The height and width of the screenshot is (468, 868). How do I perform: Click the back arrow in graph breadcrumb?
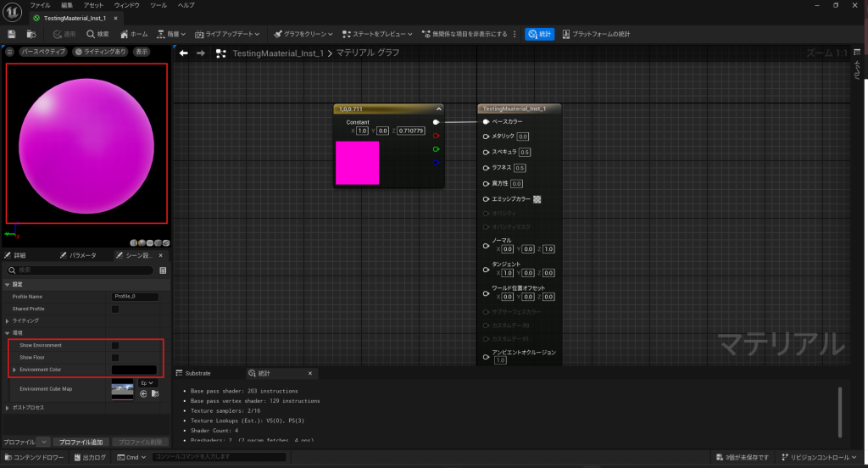183,53
